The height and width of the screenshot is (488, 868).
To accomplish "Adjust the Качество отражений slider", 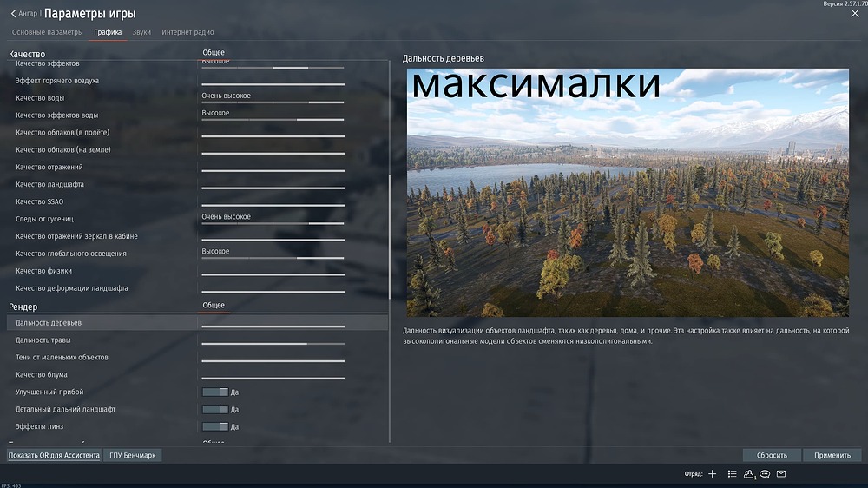I will point(273,170).
